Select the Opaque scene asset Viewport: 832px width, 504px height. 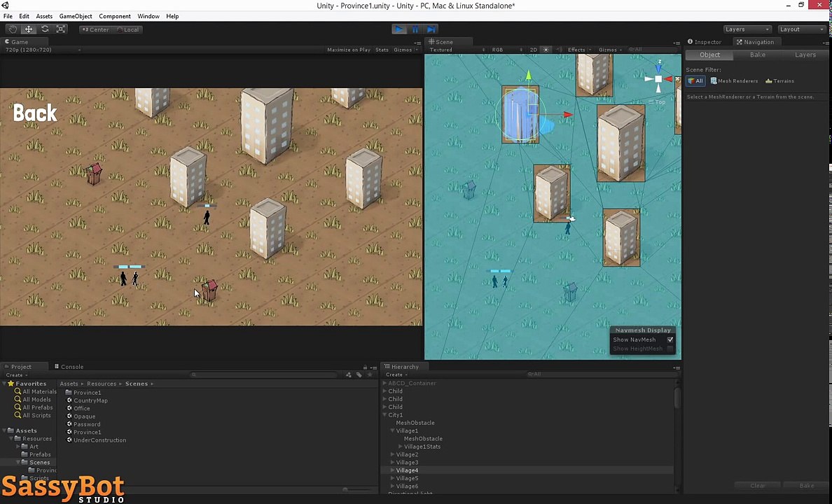click(x=81, y=416)
